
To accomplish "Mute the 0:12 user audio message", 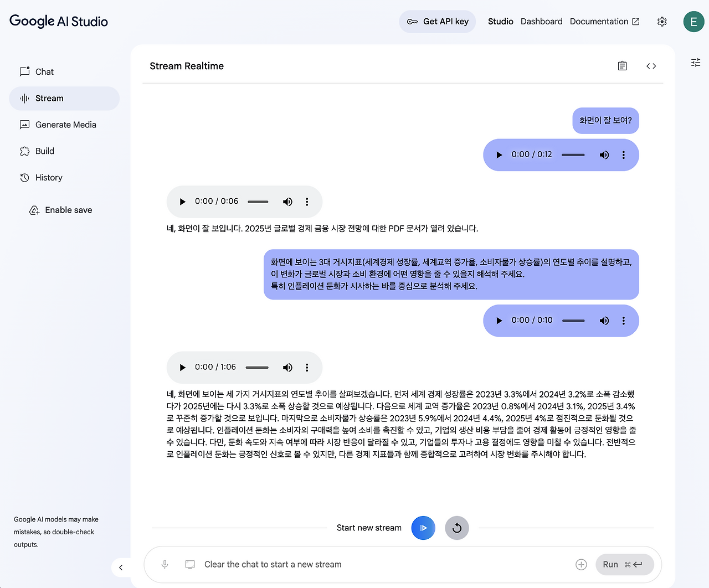I will pos(604,155).
